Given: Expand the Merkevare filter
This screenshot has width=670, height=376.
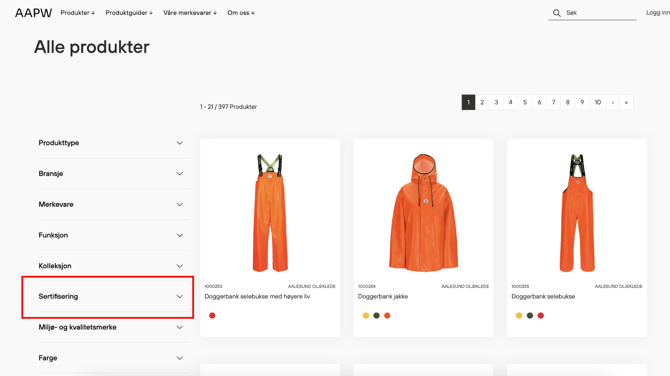Looking at the screenshot, I should tap(114, 204).
